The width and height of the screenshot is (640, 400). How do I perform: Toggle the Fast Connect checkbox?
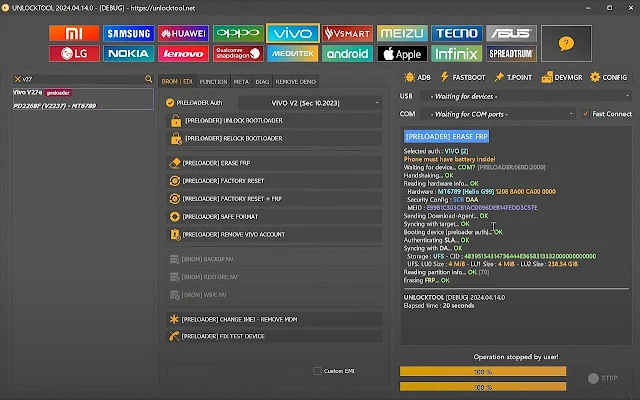586,113
